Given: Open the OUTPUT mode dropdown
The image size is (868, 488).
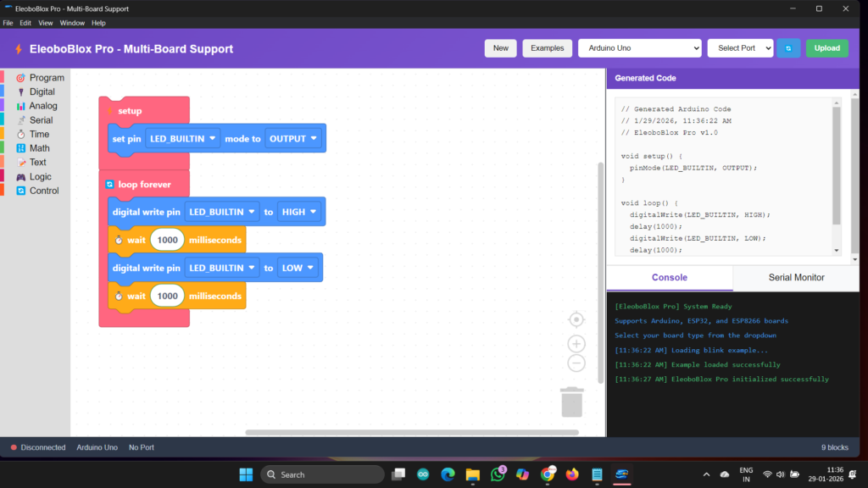Looking at the screenshot, I should pos(292,138).
